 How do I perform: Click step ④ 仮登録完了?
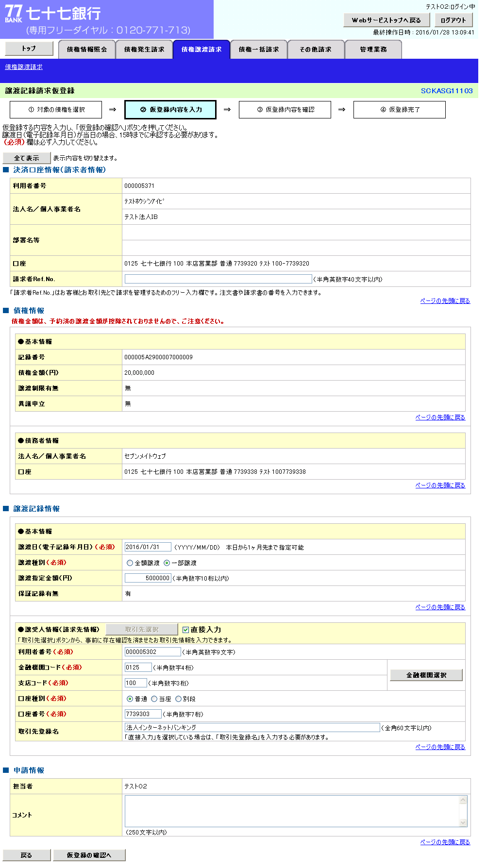400,110
